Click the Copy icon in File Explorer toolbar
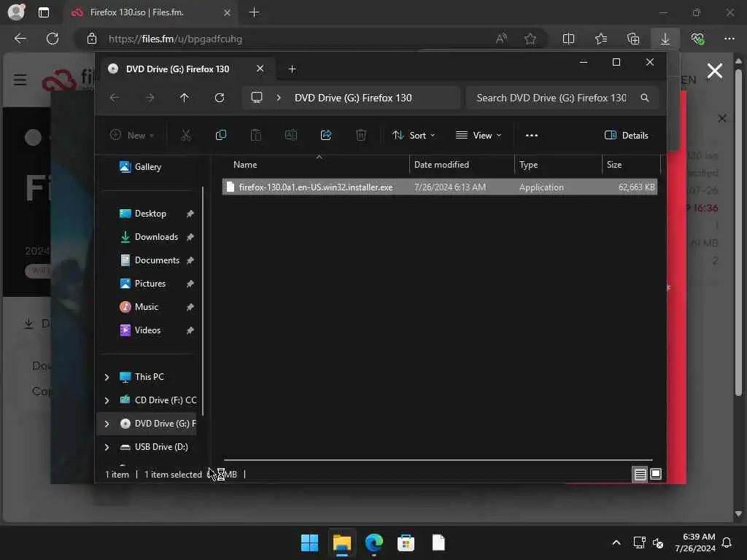Image resolution: width=747 pixels, height=560 pixels. click(220, 135)
